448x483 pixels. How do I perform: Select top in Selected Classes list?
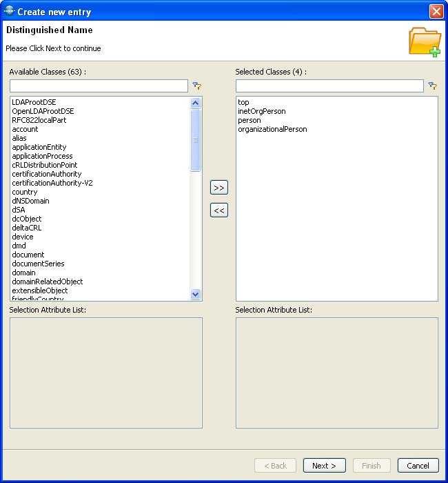(243, 102)
